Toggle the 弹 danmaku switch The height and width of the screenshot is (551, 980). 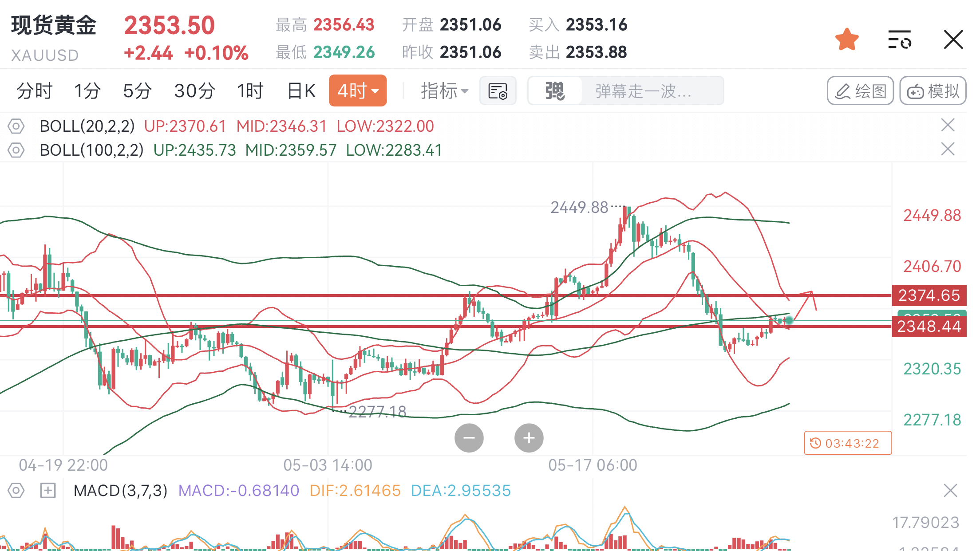pos(554,91)
